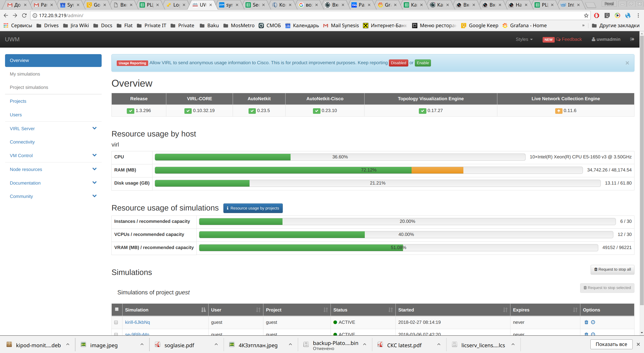Open Projects in the sidebar
The width and height of the screenshot is (644, 353).
[x=18, y=101]
